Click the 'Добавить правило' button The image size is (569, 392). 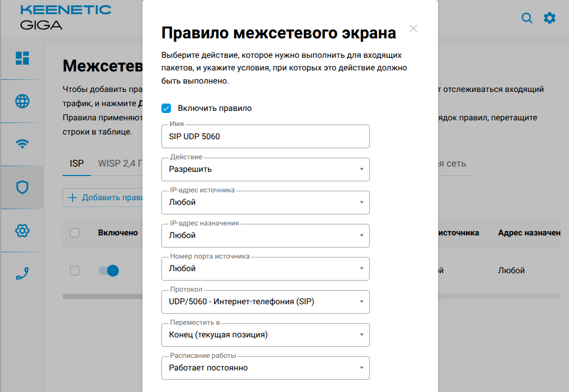[104, 198]
